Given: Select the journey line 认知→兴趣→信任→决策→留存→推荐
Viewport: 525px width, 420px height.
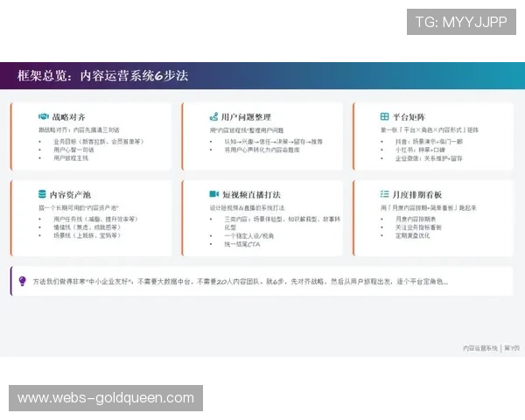Looking at the screenshot, I should coord(274,142).
